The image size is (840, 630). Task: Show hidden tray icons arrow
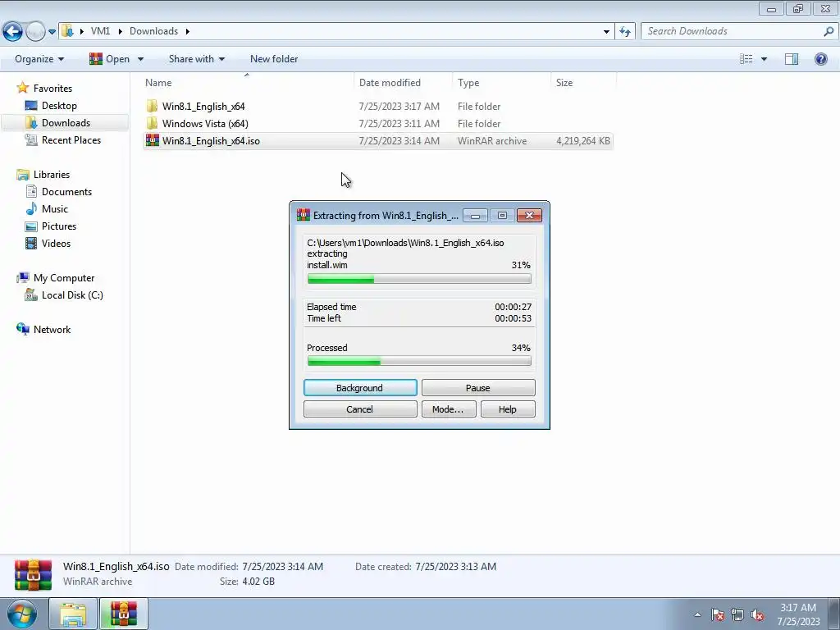tap(697, 614)
